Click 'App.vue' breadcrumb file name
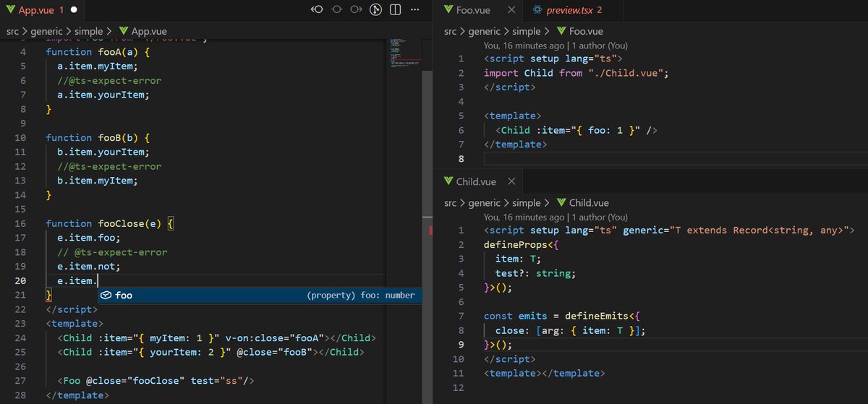 [150, 31]
